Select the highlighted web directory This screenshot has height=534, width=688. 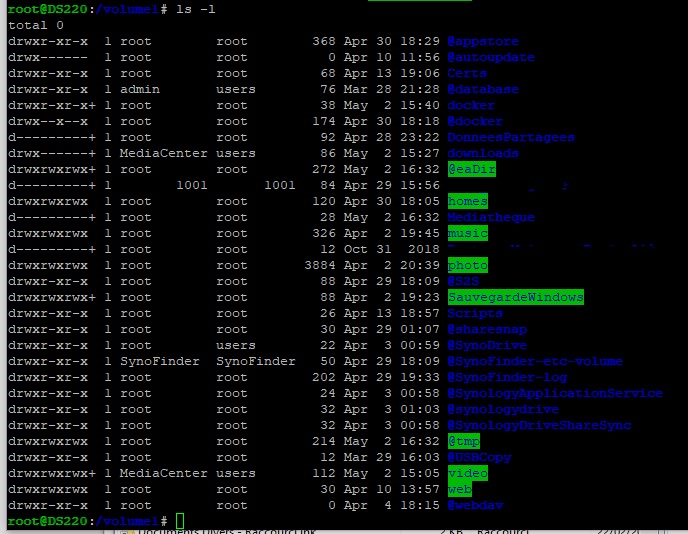459,490
